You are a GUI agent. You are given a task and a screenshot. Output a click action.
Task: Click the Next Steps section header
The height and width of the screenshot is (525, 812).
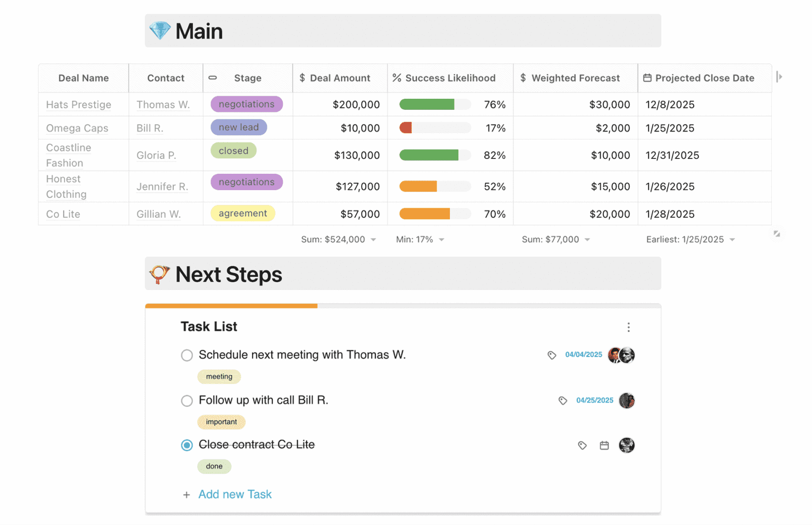228,274
